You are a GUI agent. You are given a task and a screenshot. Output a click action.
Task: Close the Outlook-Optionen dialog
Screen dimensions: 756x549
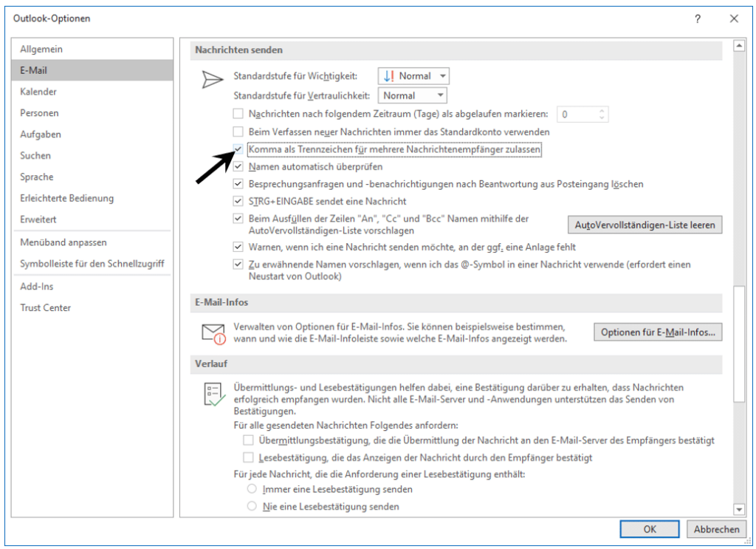point(734,18)
